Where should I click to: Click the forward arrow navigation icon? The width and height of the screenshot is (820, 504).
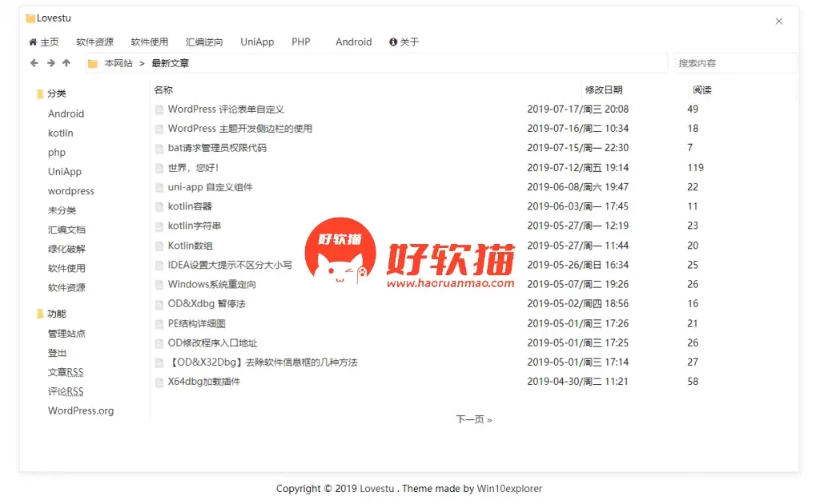[50, 63]
